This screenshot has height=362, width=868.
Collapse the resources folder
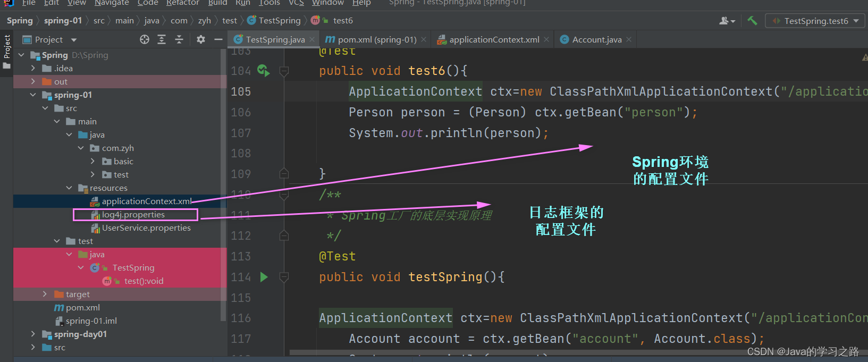click(x=69, y=188)
